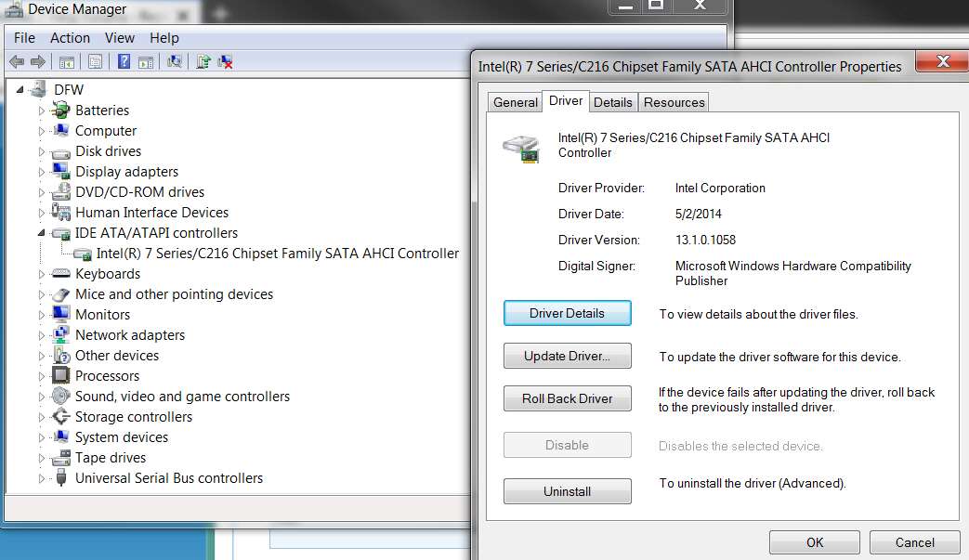Click Update Driver Software toolbar icon
Image resolution: width=969 pixels, height=560 pixels.
203,61
